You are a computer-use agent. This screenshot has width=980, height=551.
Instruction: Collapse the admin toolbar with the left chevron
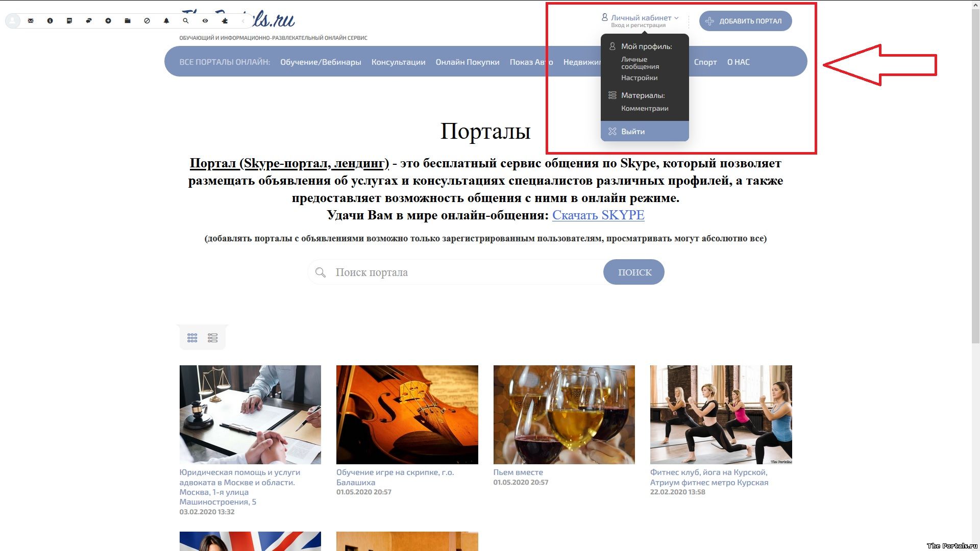pyautogui.click(x=243, y=21)
